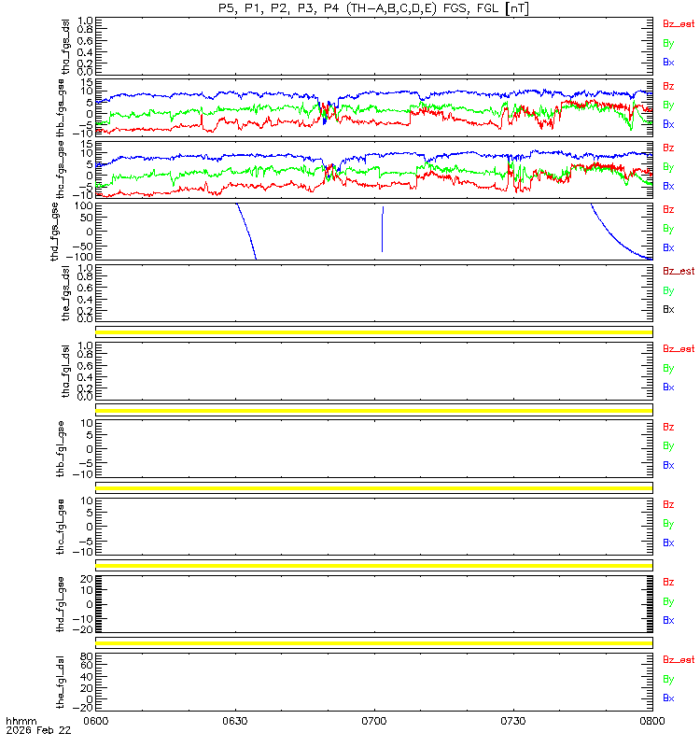This screenshot has height=747, width=700.
Task: Click the thd_fgs_gse y-axis label
Action: 55,232
